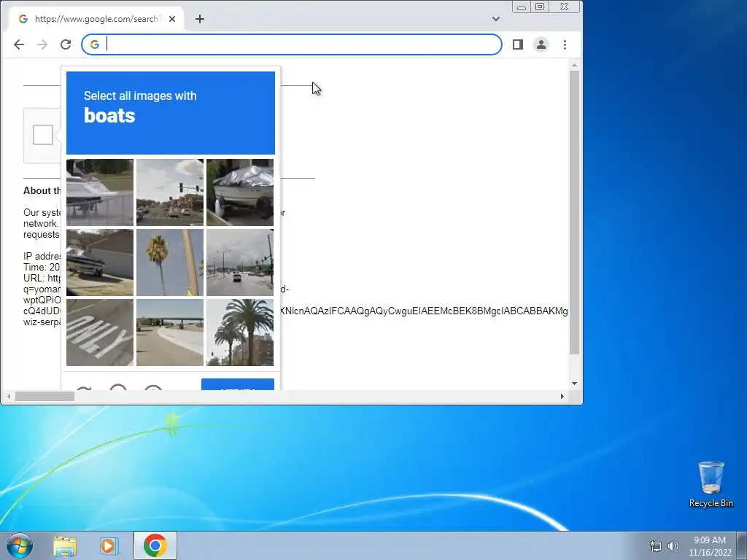This screenshot has width=747, height=560.
Task: Close the Chrome window
Action: pyautogui.click(x=565, y=7)
